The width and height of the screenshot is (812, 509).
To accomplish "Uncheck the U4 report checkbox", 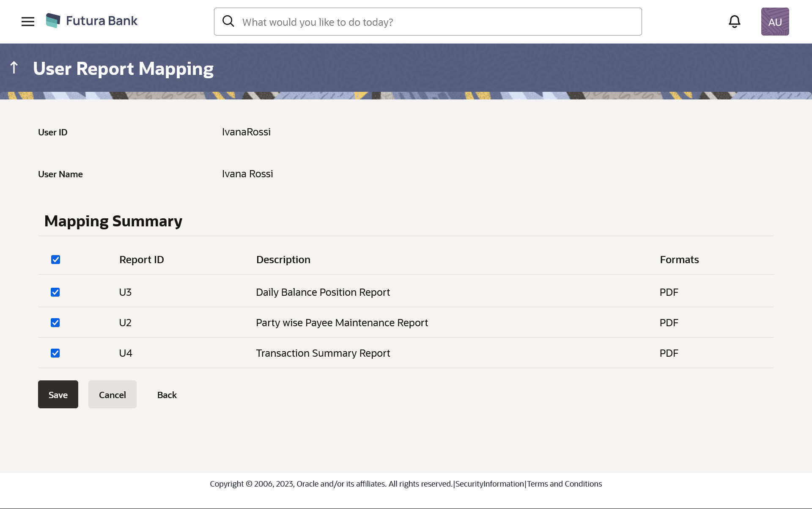I will (x=55, y=353).
